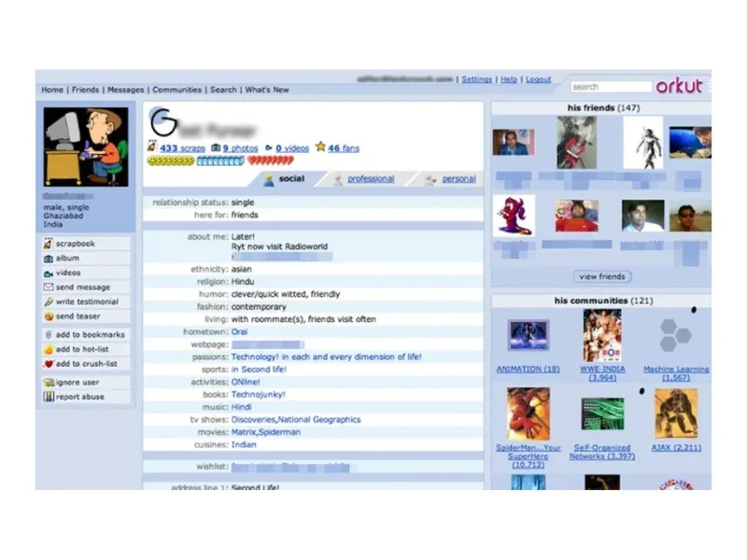
Task: Click the Machine Learning hexagon thumbnail
Action: tap(676, 335)
